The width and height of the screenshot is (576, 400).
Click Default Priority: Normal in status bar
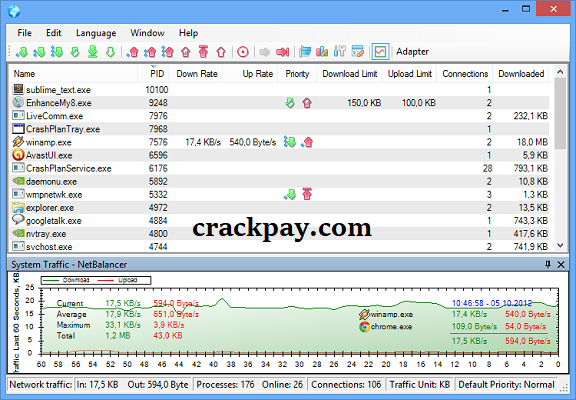506,385
